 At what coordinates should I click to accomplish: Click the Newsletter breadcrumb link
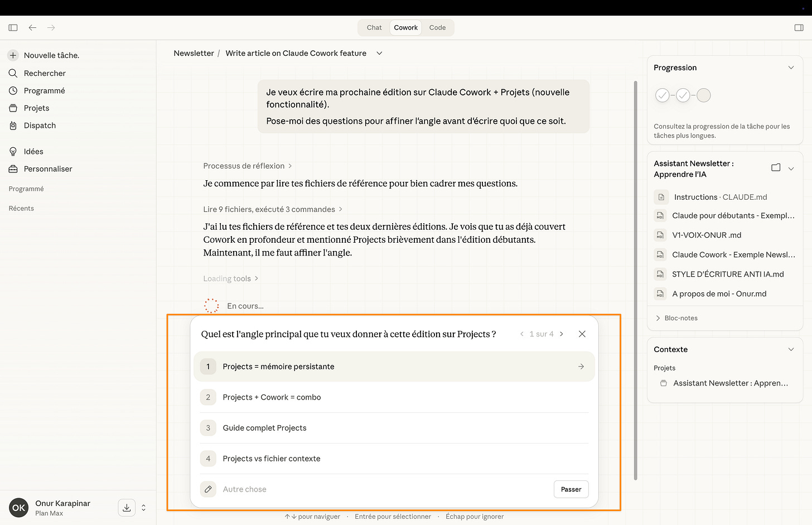click(194, 53)
